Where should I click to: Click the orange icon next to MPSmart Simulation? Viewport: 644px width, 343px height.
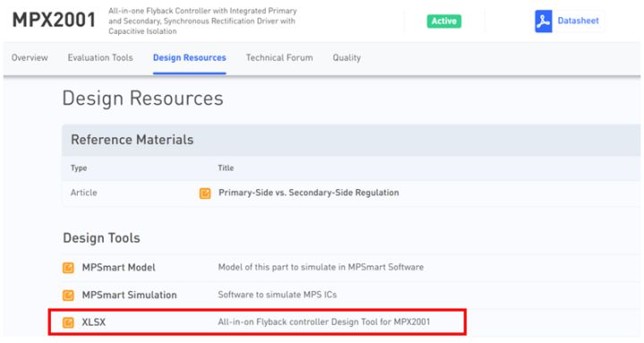pyautogui.click(x=68, y=296)
